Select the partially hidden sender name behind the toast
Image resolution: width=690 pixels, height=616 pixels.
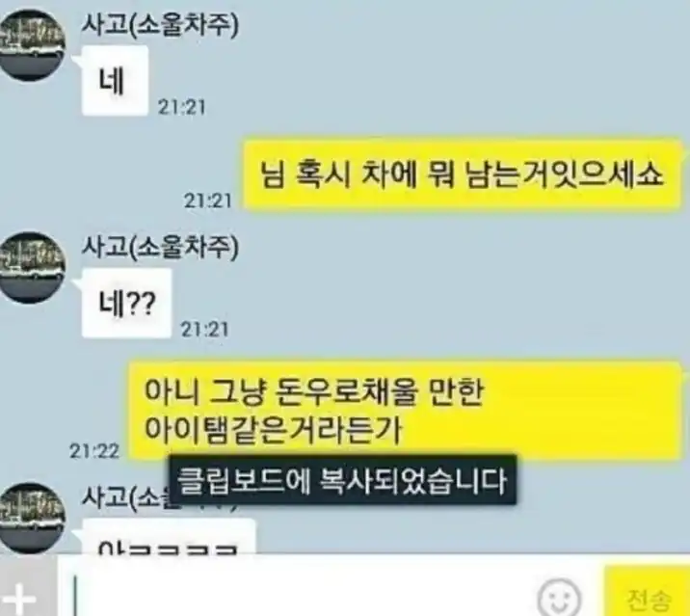click(125, 497)
